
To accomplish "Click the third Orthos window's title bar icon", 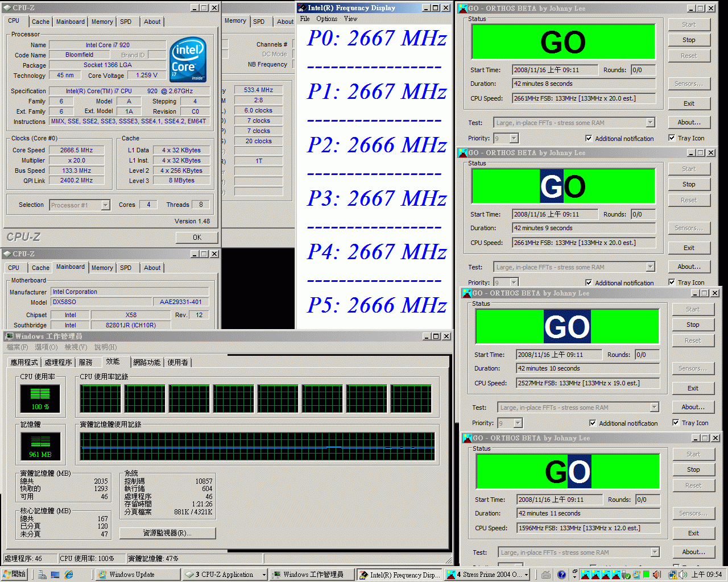I will coord(467,293).
